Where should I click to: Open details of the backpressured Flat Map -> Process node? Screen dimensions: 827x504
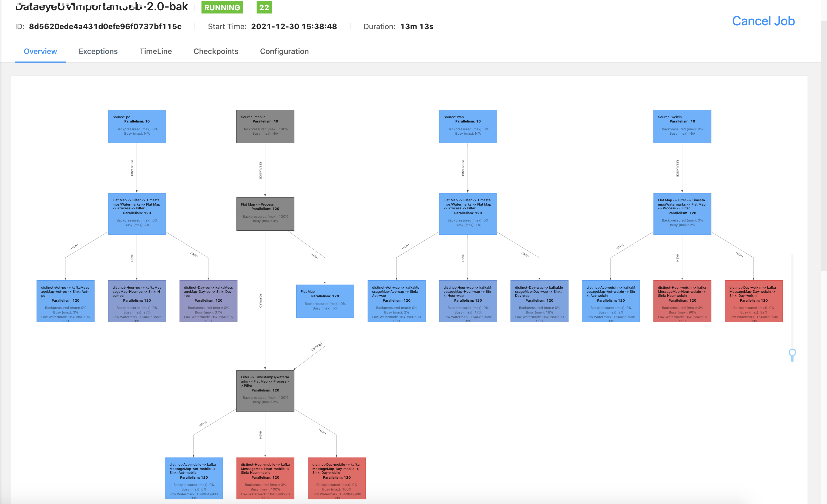265,214
